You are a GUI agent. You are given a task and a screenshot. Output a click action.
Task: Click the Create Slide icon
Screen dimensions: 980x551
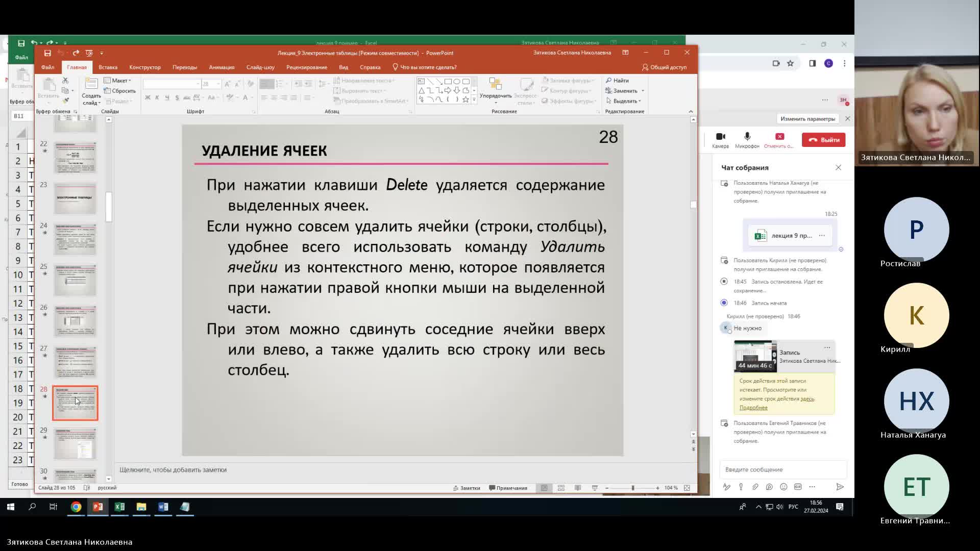(91, 84)
